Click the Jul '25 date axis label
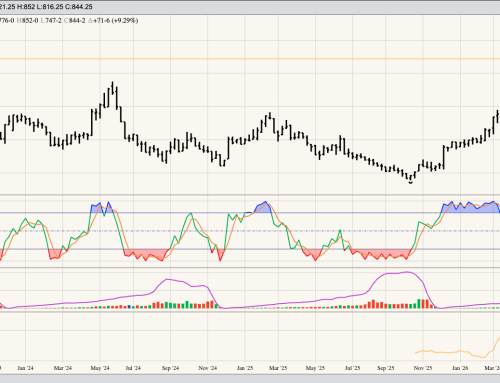 point(352,368)
